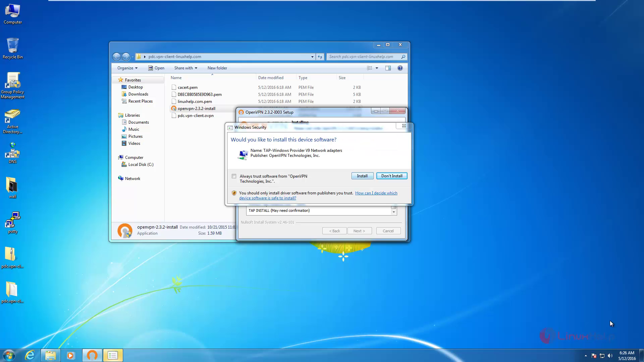The width and height of the screenshot is (644, 362).
Task: Click the taskbar clock
Action: pos(627,356)
